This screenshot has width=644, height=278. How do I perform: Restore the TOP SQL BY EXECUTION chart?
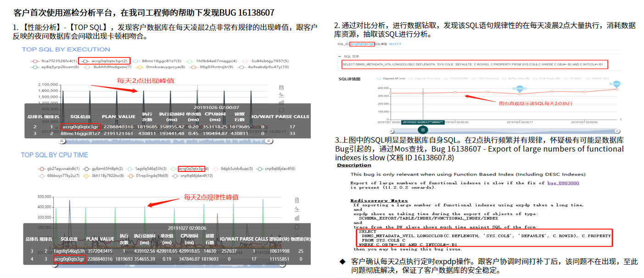[x=281, y=110]
